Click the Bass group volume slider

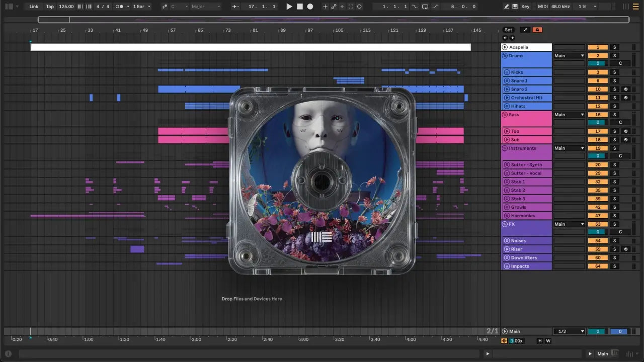point(598,122)
